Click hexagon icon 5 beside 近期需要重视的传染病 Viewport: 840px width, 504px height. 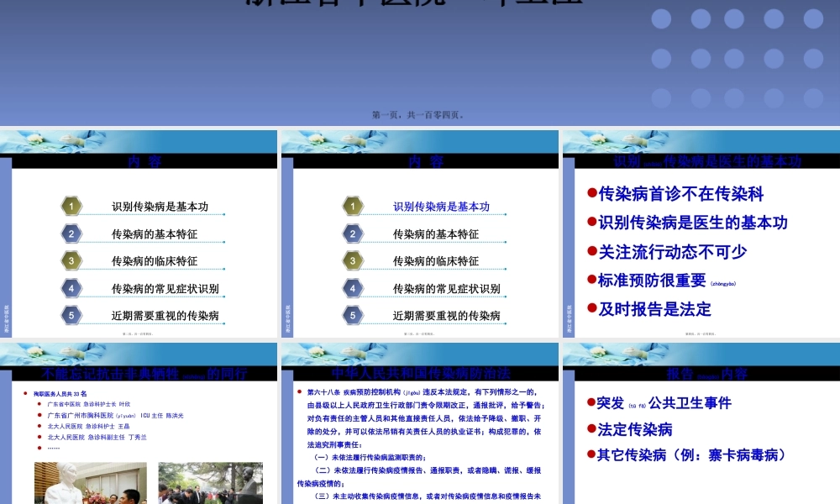coord(71,315)
